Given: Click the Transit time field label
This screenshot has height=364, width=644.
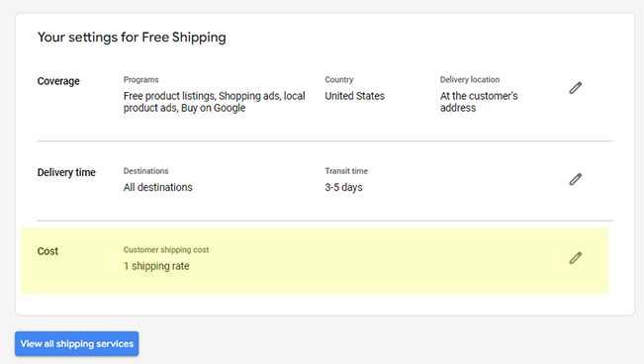Looking at the screenshot, I should point(346,171).
